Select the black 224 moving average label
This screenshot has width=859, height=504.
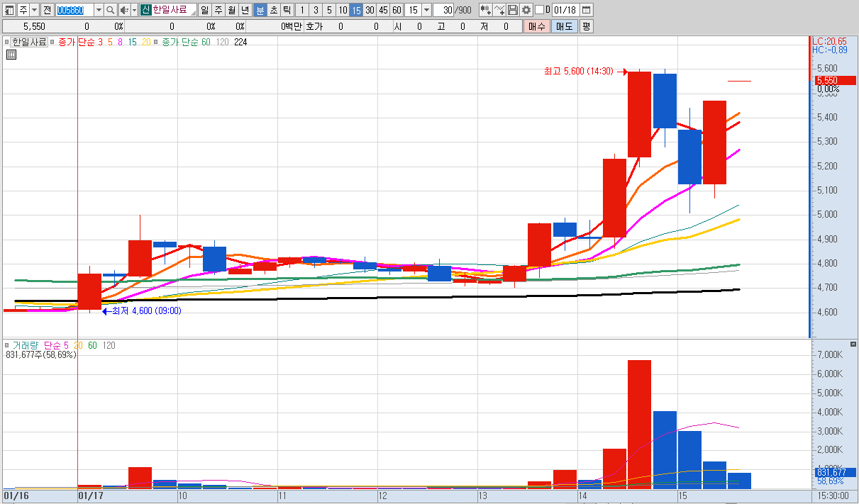tap(240, 42)
